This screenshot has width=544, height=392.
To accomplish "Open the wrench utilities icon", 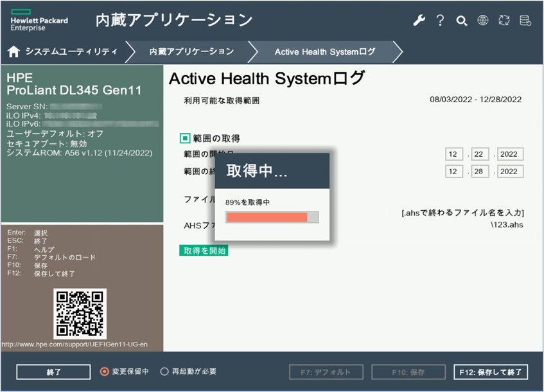I will (x=419, y=21).
